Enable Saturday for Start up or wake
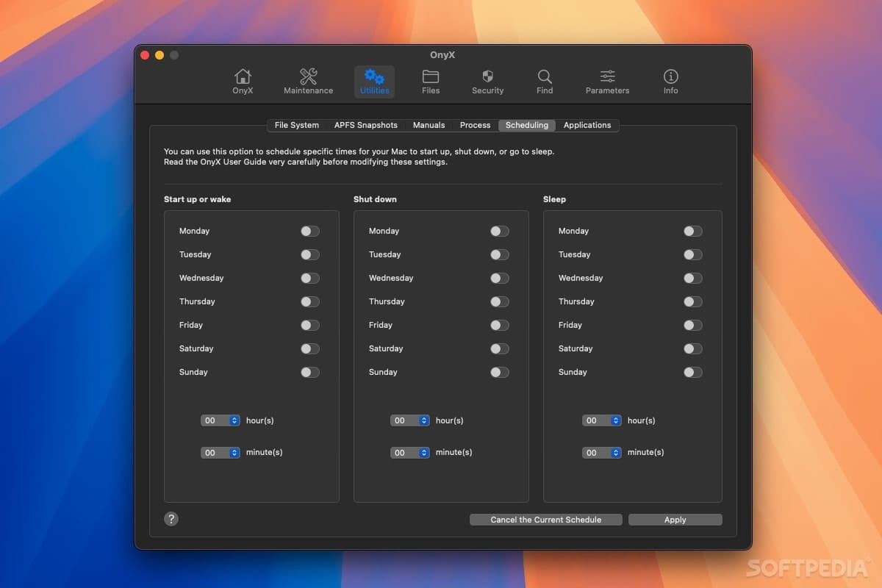Image resolution: width=882 pixels, height=588 pixels. coord(310,348)
